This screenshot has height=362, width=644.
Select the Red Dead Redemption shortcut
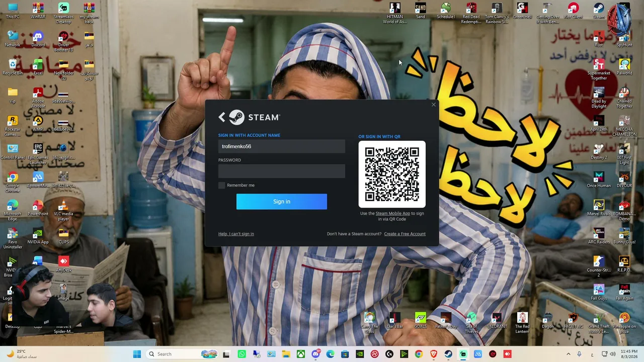471,13
